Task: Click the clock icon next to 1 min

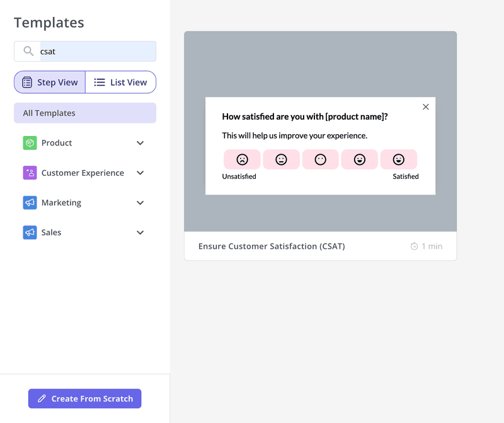Action: pos(414,246)
